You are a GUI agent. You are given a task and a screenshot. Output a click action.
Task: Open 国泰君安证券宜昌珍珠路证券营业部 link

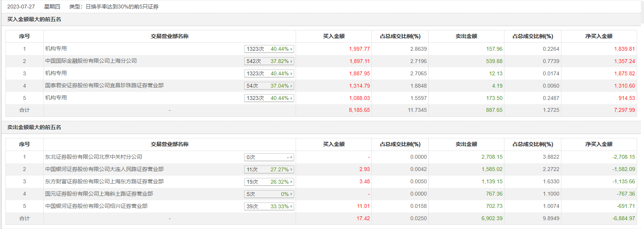click(x=105, y=86)
